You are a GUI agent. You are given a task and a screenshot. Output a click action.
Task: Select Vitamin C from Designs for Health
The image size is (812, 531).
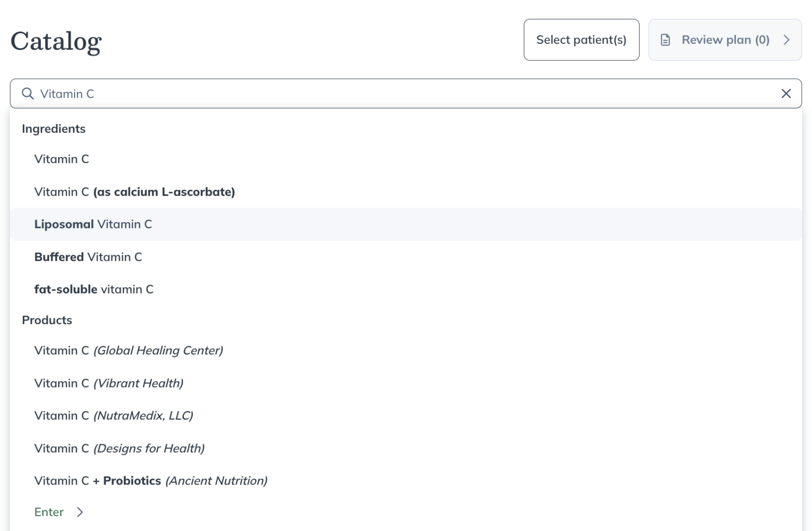pyautogui.click(x=119, y=448)
